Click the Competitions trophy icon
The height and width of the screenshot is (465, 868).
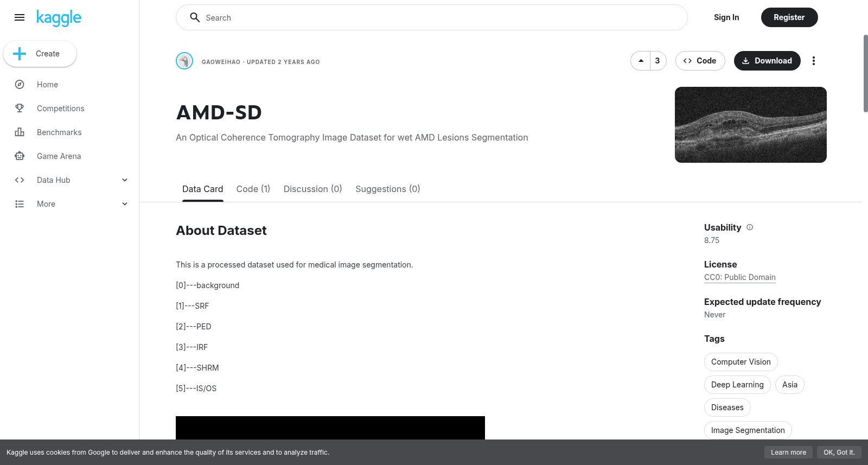click(20, 109)
